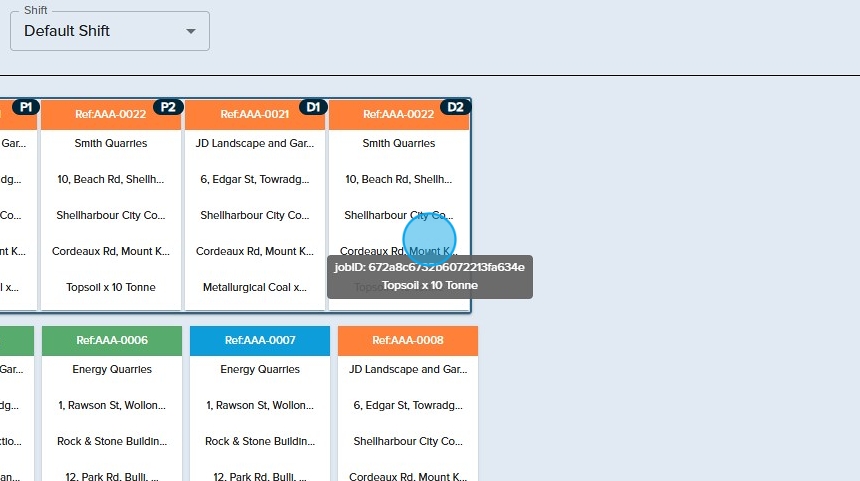
Task: Open the orange Ref:AAA-0008 job header
Action: pyautogui.click(x=408, y=341)
